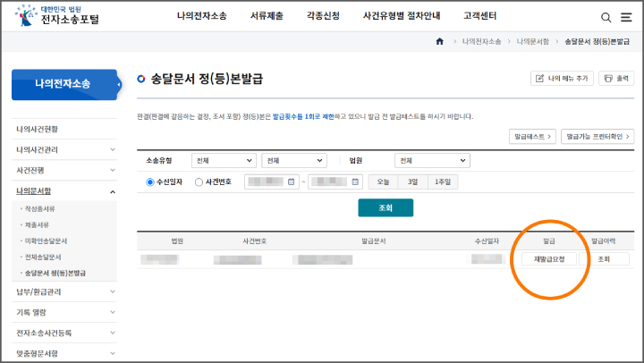Image resolution: width=644 pixels, height=363 pixels.
Task: Click 수신일자 column header
Action: pyautogui.click(x=487, y=241)
